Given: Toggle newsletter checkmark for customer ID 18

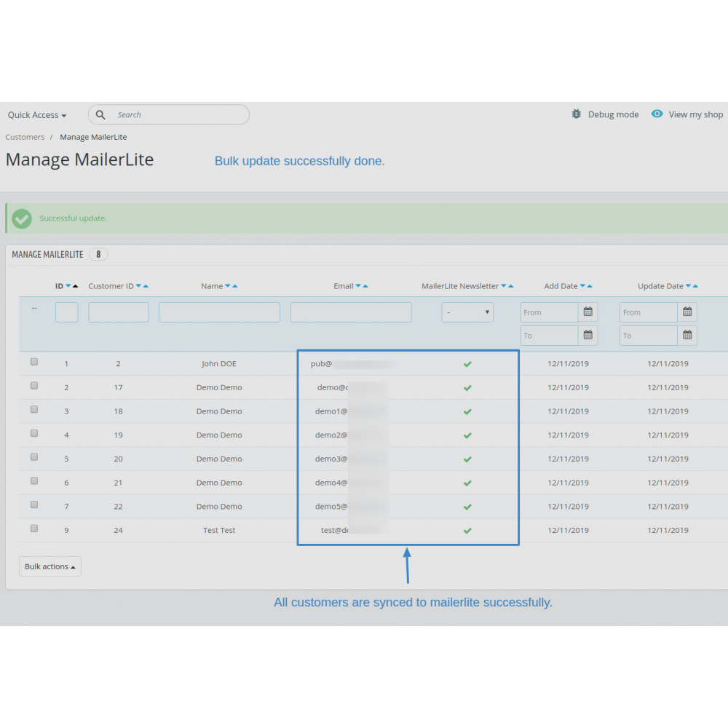Looking at the screenshot, I should click(467, 411).
